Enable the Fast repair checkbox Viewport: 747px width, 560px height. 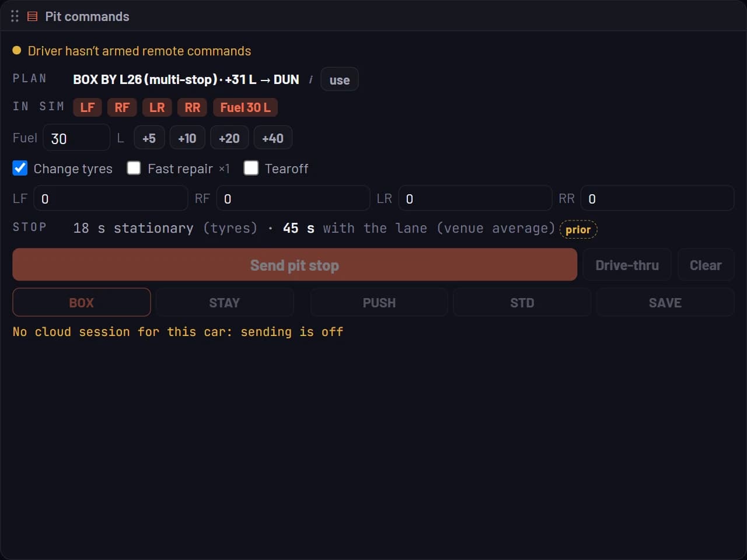coord(134,168)
